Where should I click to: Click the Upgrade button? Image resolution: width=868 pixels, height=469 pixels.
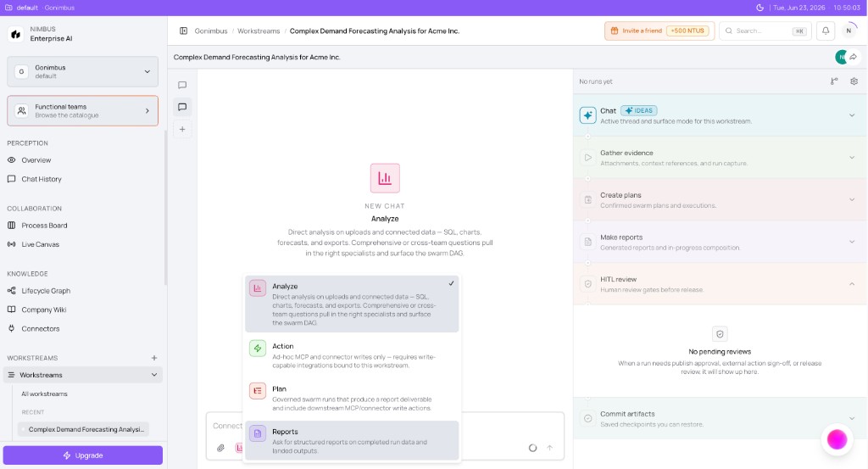82,455
